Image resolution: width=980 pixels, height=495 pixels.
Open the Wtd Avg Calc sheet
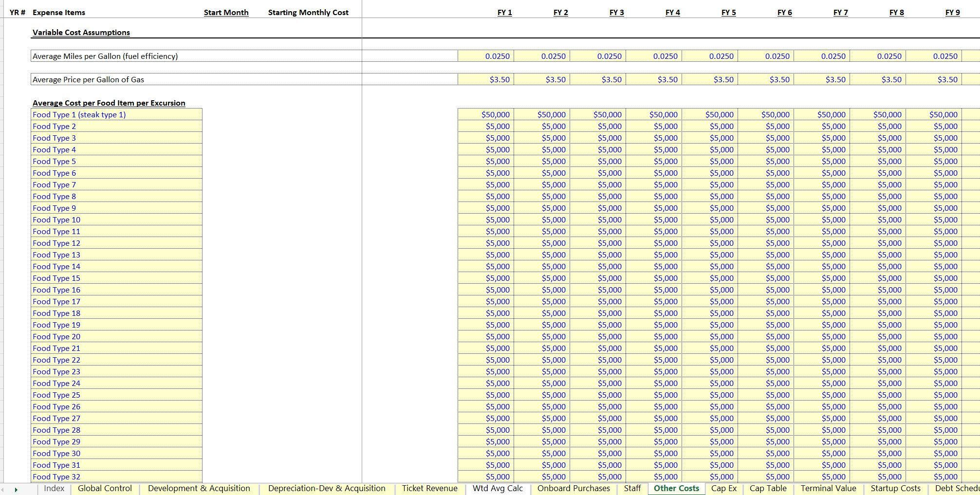498,488
